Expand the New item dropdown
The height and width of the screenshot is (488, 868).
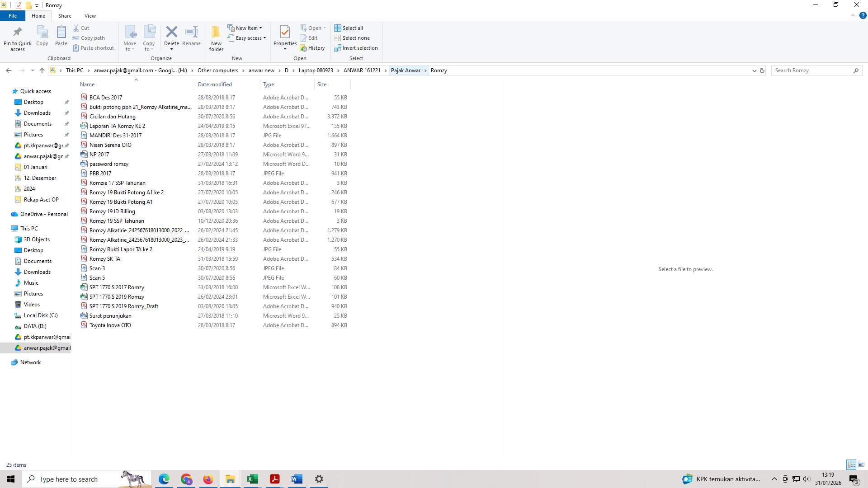click(x=261, y=28)
